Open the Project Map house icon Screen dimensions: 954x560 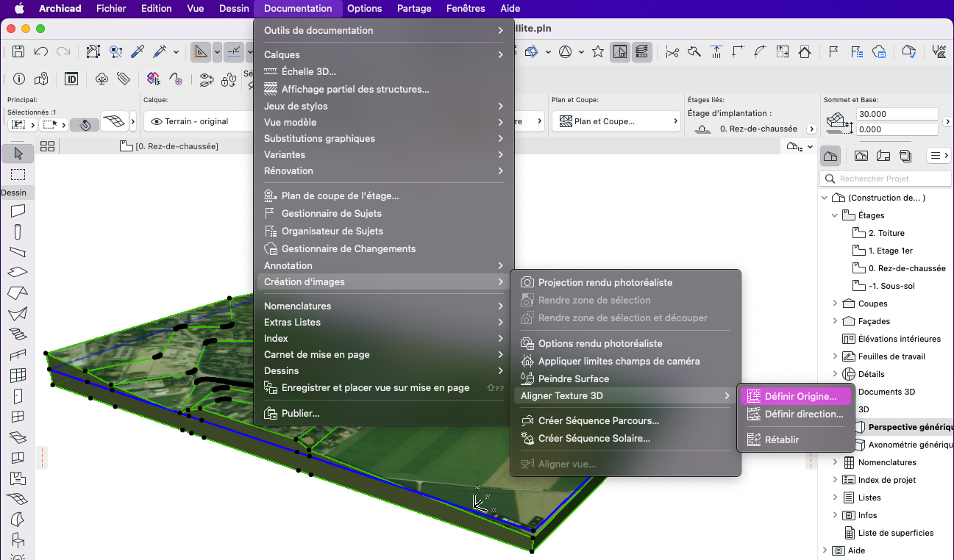point(830,156)
